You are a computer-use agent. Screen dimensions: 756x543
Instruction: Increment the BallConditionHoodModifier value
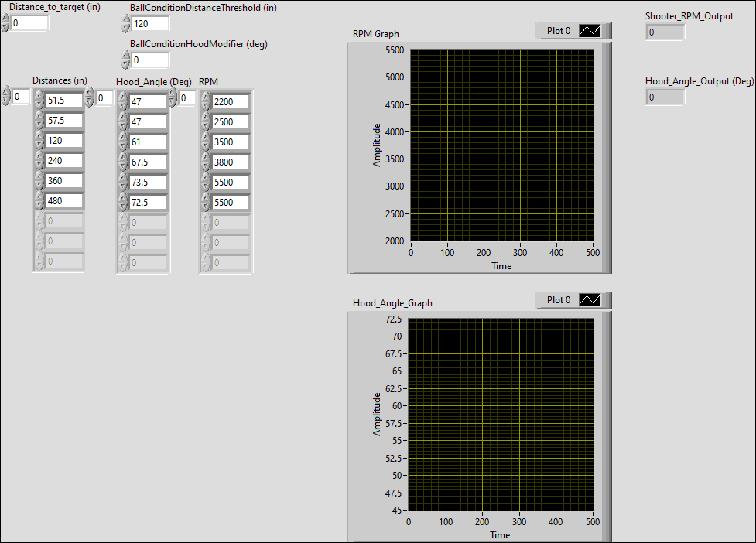(126, 56)
